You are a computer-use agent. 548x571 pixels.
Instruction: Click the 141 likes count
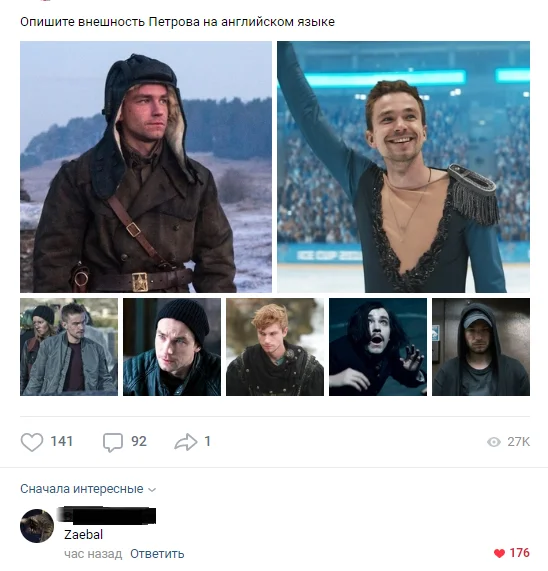(x=62, y=442)
